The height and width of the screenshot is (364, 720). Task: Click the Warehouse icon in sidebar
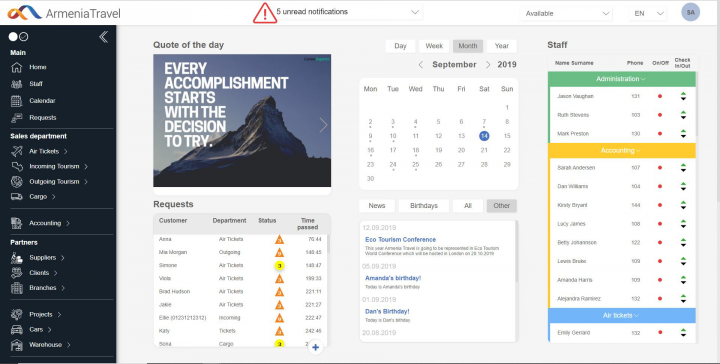tap(17, 345)
